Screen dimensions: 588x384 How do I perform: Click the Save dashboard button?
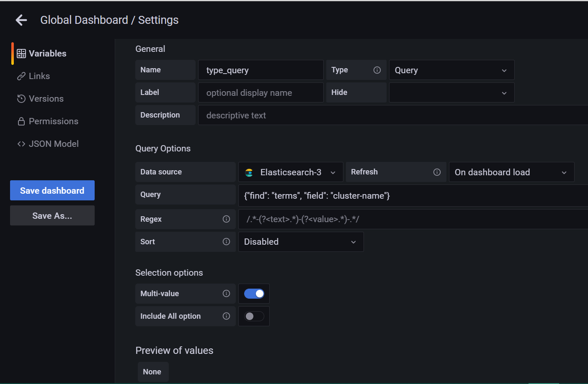[x=52, y=190]
